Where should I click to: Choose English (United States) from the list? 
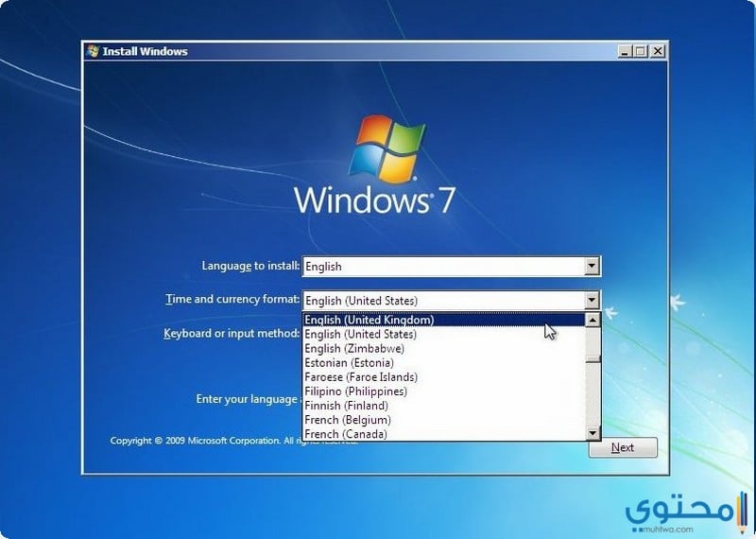click(x=444, y=334)
